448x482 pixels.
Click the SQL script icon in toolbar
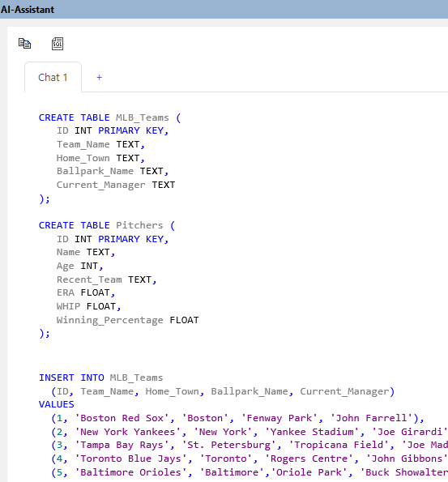(x=58, y=44)
